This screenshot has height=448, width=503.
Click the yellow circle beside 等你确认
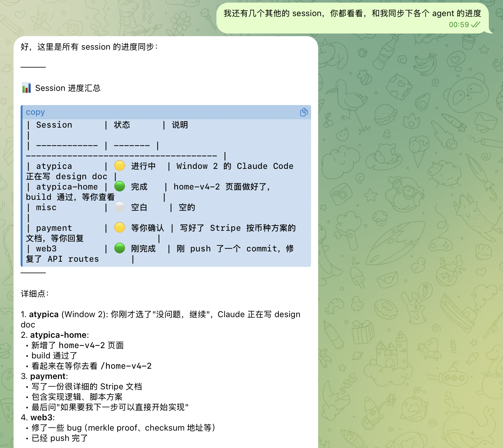point(120,228)
